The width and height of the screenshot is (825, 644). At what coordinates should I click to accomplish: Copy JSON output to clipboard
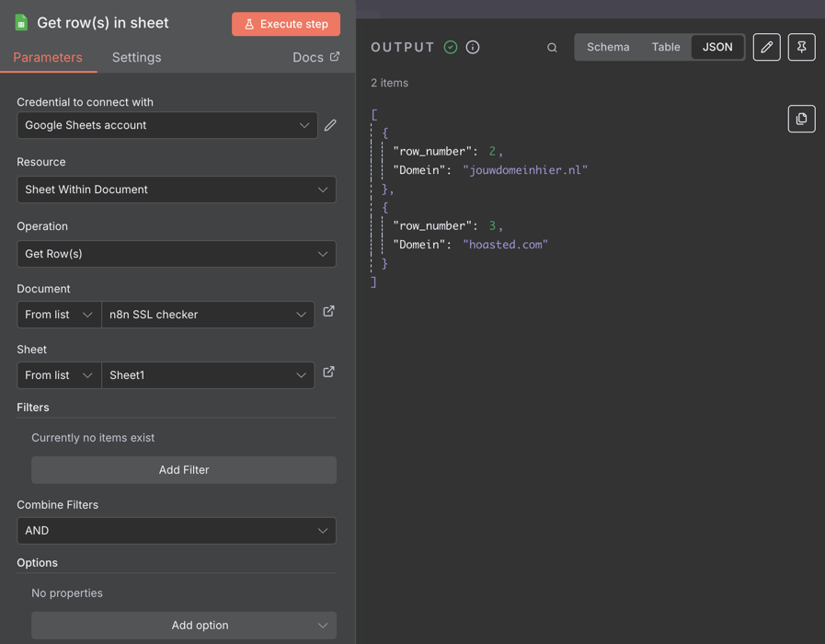tap(801, 119)
